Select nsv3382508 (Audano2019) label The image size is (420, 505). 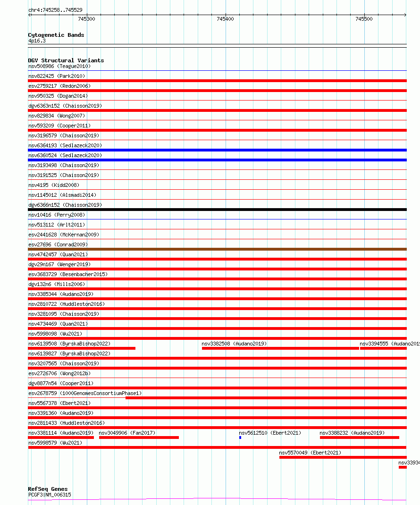234,344
